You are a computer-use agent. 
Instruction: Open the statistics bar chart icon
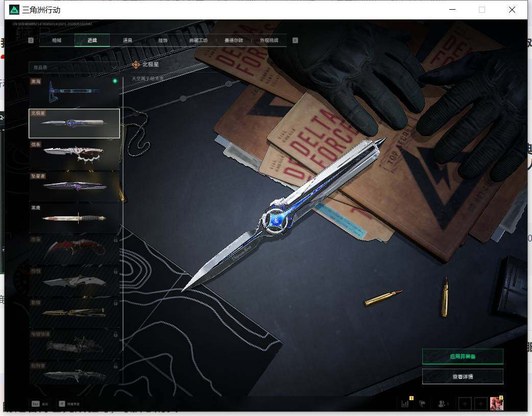pos(405,403)
